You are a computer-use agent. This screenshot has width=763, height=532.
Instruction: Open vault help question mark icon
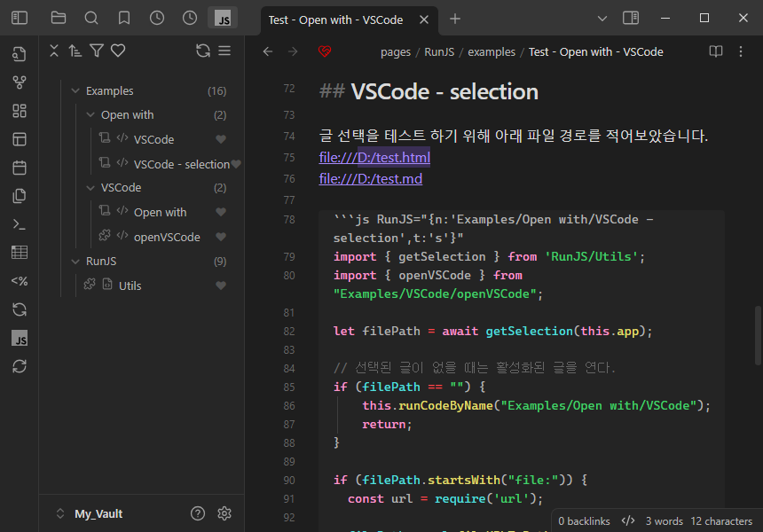click(198, 513)
